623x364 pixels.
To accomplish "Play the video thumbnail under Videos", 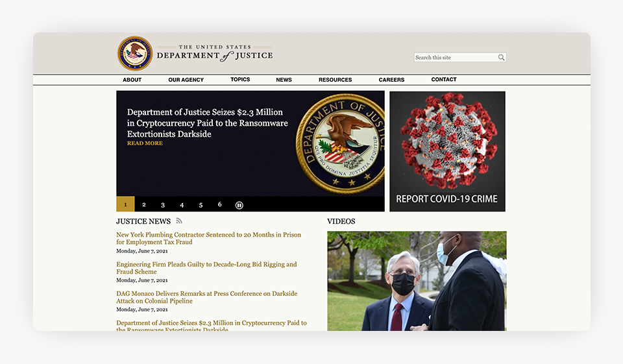I will click(x=417, y=281).
